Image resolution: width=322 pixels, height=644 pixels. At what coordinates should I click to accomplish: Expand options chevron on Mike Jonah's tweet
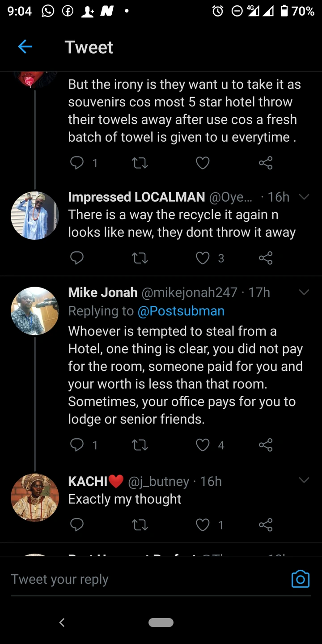point(304,292)
